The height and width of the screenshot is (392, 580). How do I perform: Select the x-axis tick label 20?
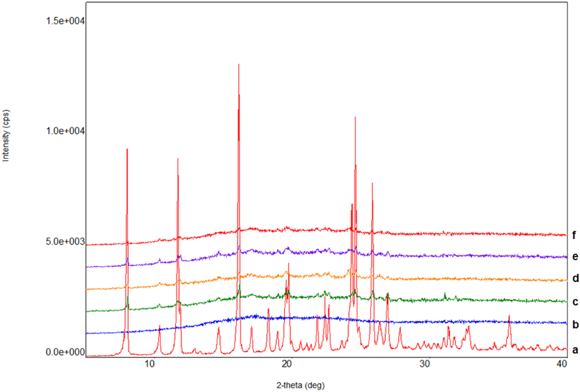[288, 363]
